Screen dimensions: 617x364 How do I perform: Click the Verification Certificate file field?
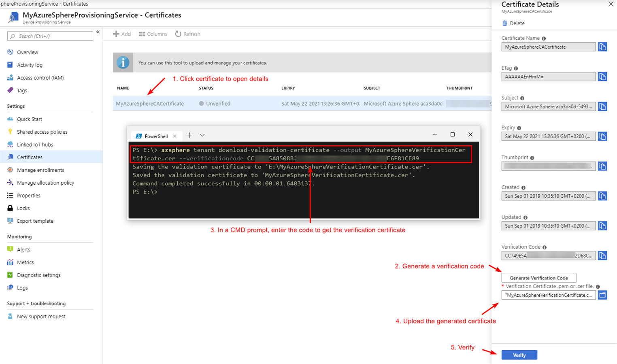[549, 295]
